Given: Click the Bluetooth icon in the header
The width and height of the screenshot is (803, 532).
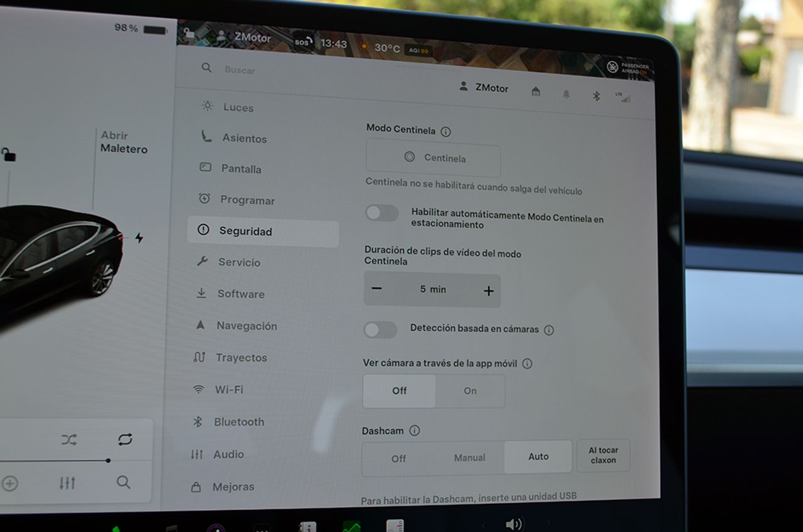Looking at the screenshot, I should click(x=597, y=96).
